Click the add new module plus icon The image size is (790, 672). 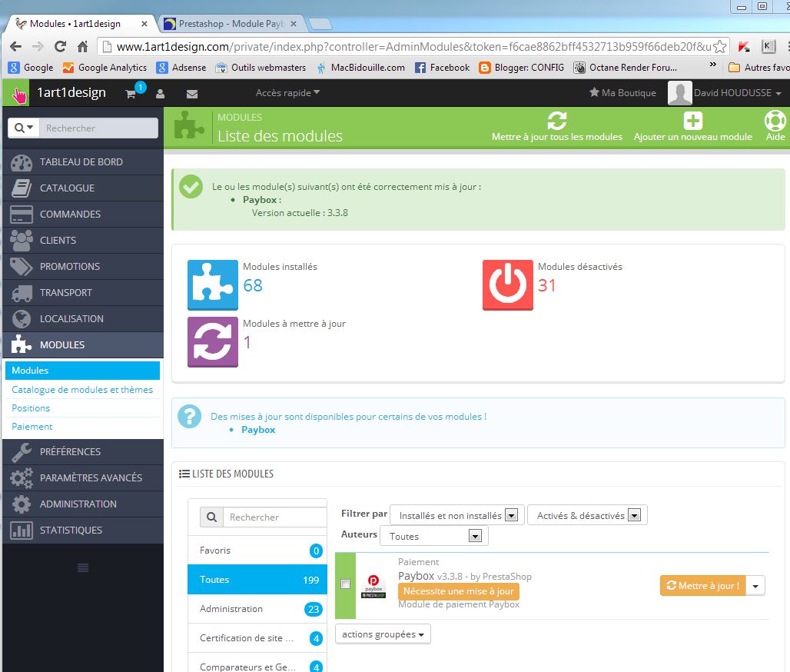click(692, 121)
